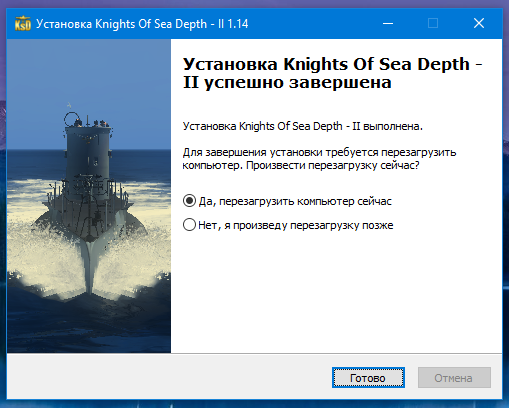Click the ring antenna atop the submarine tower
Screen dimensions: 509x408
(71, 118)
